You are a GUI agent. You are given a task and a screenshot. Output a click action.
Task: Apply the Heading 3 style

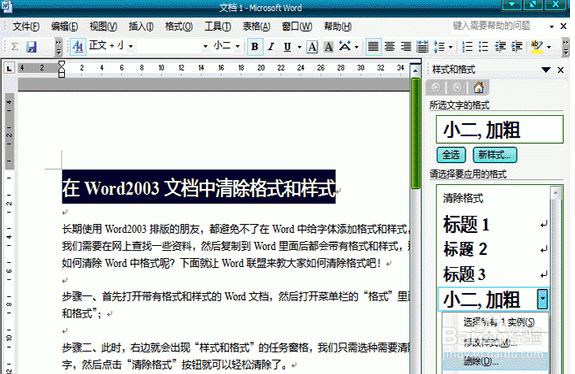[x=494, y=274]
